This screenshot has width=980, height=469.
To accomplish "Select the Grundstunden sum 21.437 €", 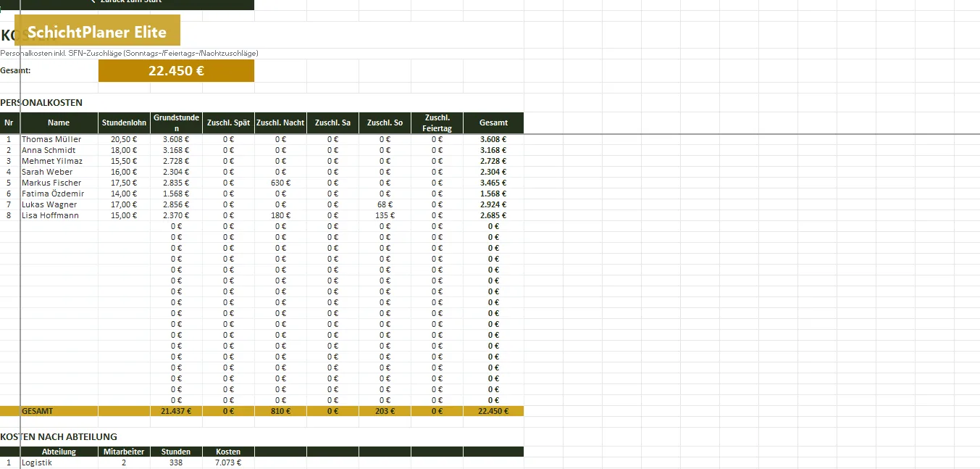I will [x=176, y=411].
